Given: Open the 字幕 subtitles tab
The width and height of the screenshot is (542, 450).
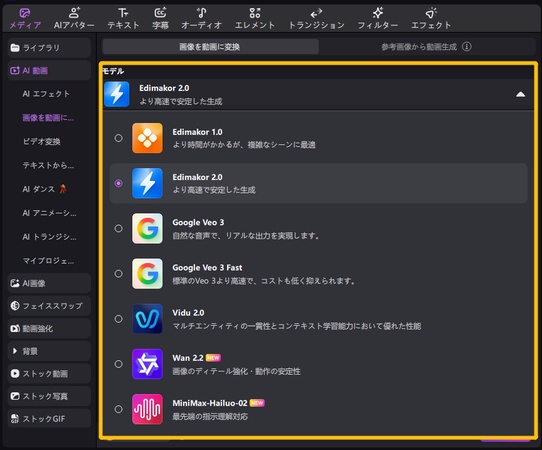Looking at the screenshot, I should (160, 19).
